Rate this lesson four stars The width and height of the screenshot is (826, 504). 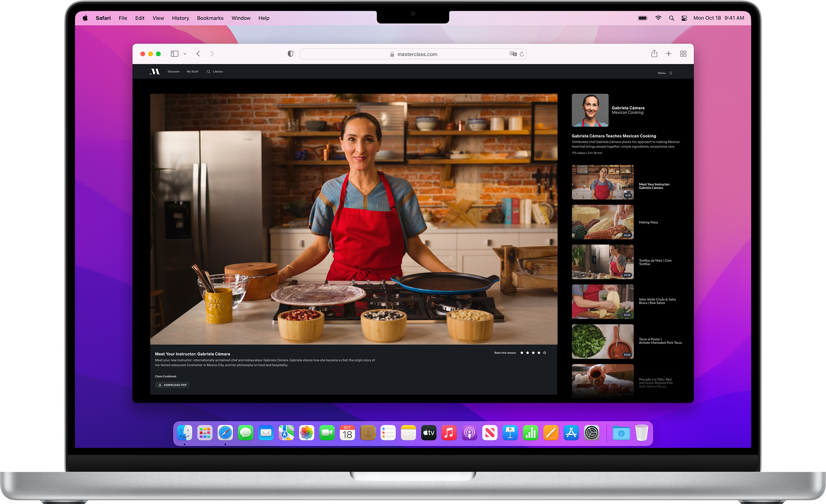point(539,353)
